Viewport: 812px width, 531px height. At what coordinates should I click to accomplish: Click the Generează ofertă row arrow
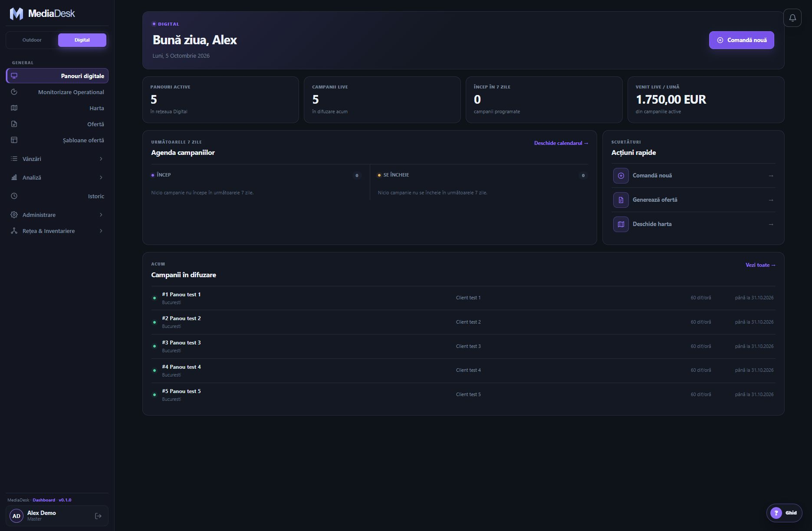[771, 200]
